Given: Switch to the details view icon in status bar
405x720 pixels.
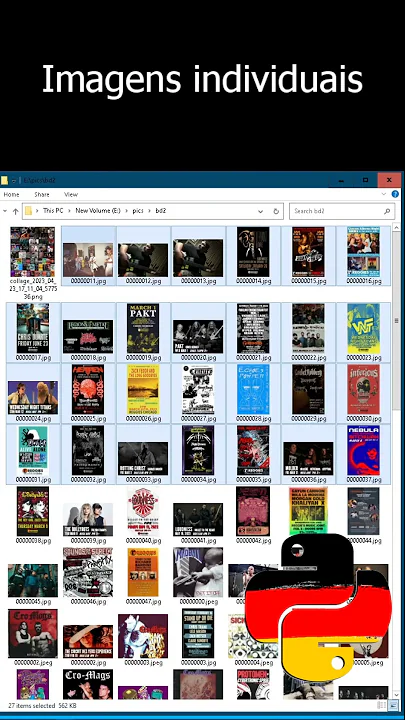Looking at the screenshot, I should coord(381,705).
